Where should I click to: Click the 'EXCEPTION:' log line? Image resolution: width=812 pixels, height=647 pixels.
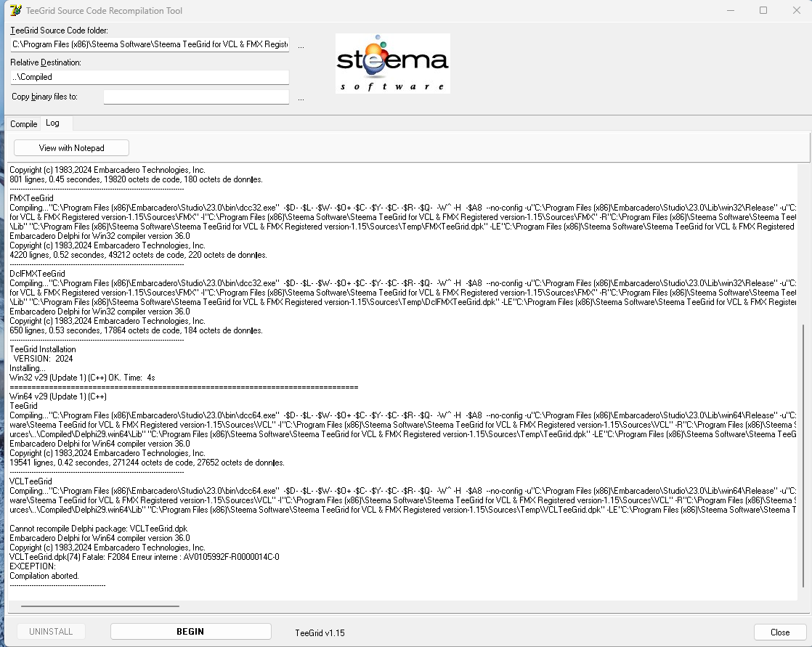[33, 566]
